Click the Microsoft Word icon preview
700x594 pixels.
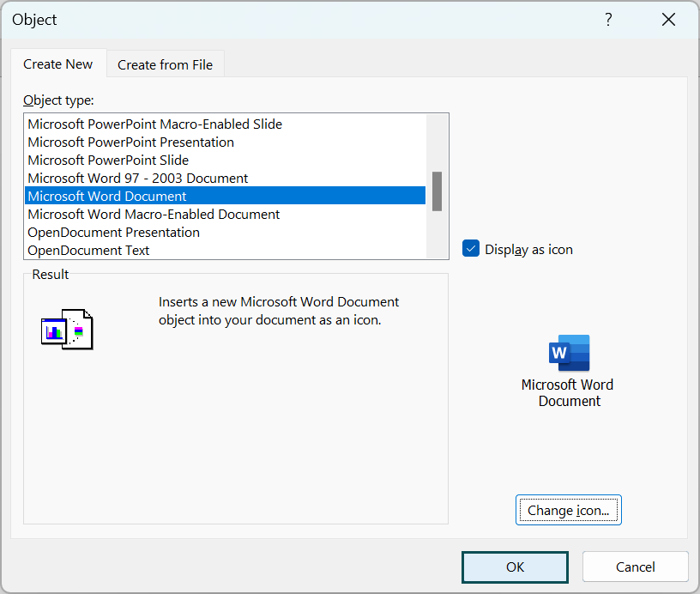click(x=569, y=353)
